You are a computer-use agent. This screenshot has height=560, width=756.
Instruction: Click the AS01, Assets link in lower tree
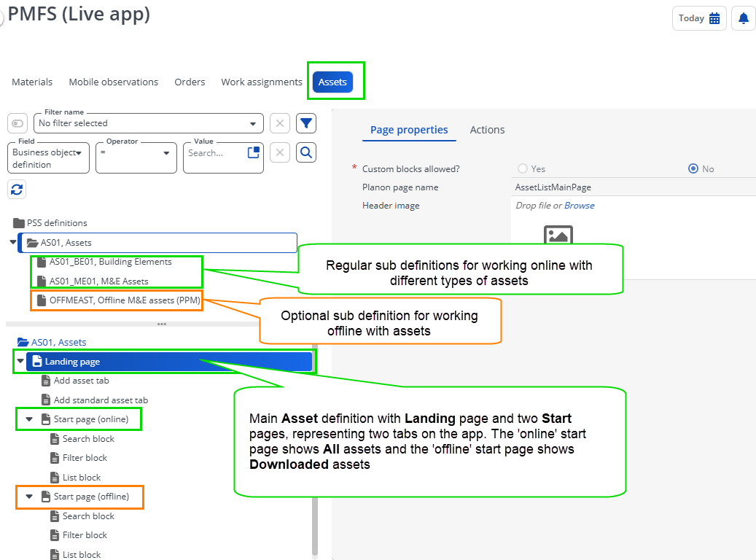pos(59,342)
